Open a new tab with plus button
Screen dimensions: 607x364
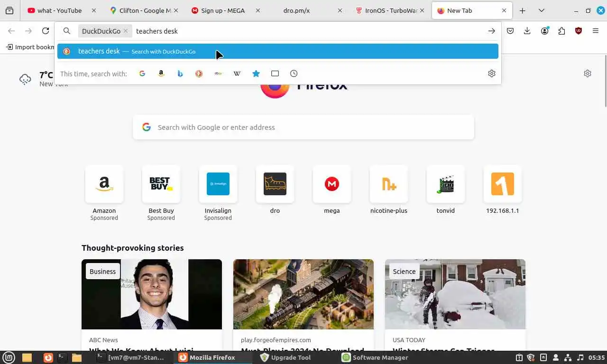click(522, 10)
